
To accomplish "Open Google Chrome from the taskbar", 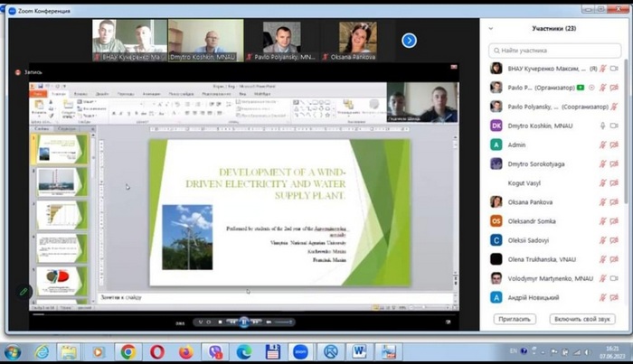I will pos(128,352).
